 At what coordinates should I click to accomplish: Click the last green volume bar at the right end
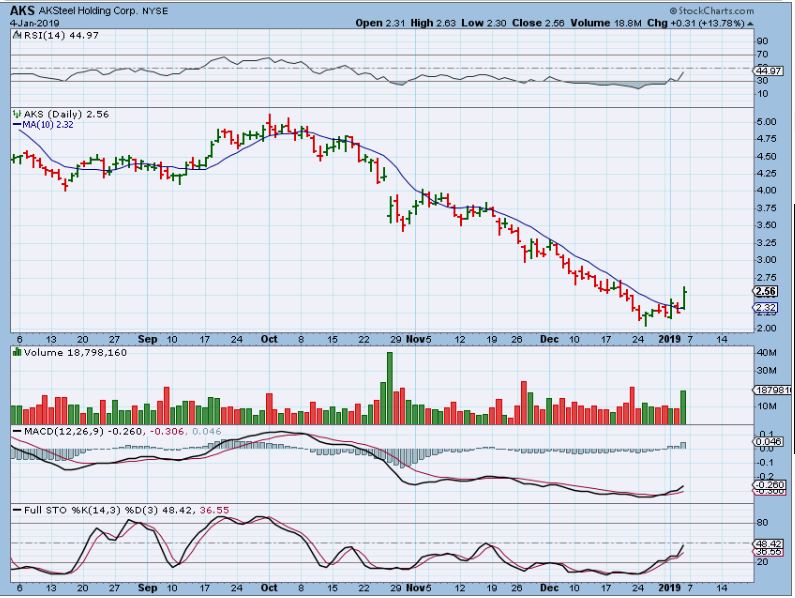click(683, 407)
